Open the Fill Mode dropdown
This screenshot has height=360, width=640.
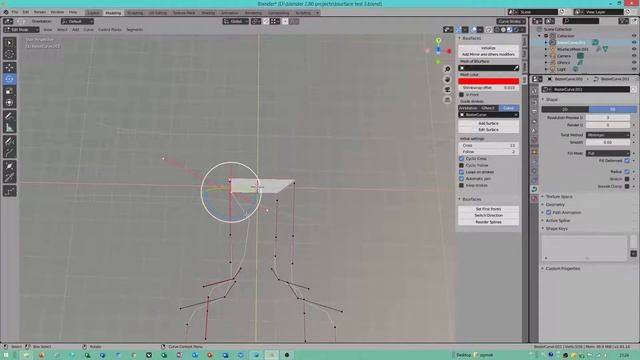608,153
